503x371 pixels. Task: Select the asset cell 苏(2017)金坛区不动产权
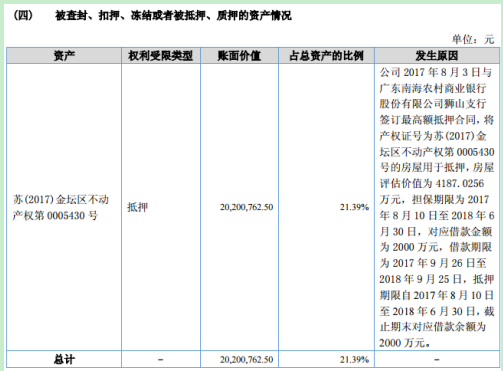(61, 207)
